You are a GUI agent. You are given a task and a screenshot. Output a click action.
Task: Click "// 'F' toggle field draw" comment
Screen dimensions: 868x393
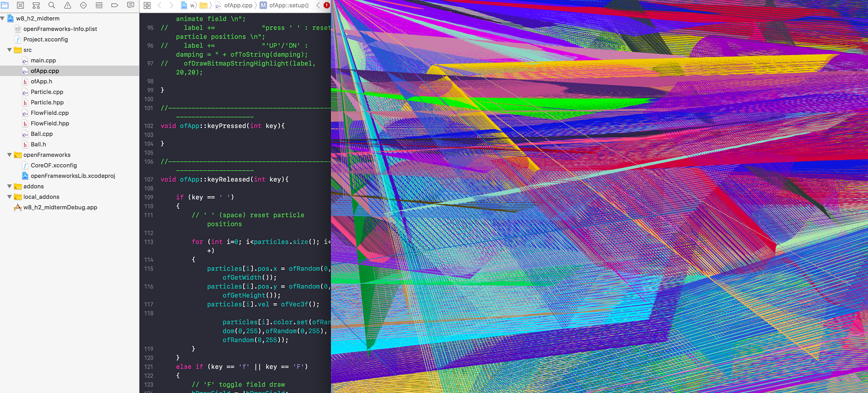[238, 385]
